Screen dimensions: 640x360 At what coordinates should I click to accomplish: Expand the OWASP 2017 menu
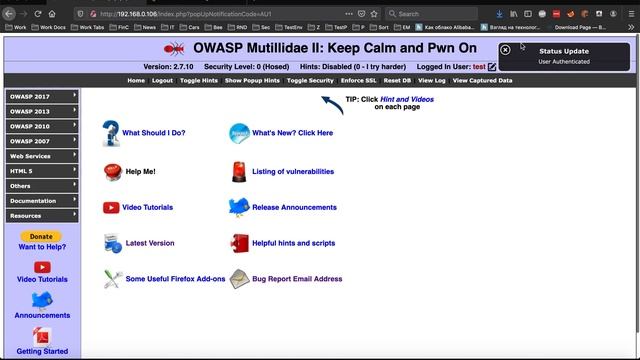pos(42,97)
